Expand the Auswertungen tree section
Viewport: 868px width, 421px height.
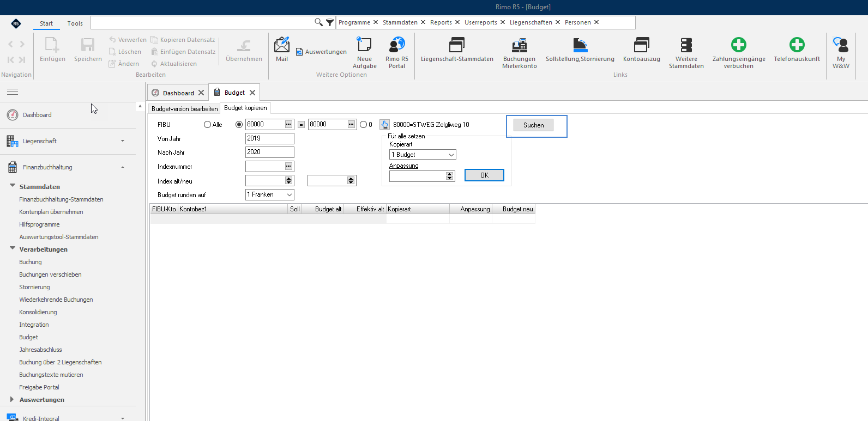(12, 399)
